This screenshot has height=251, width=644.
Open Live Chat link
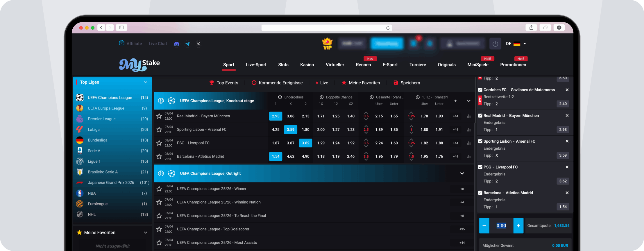[x=158, y=44]
